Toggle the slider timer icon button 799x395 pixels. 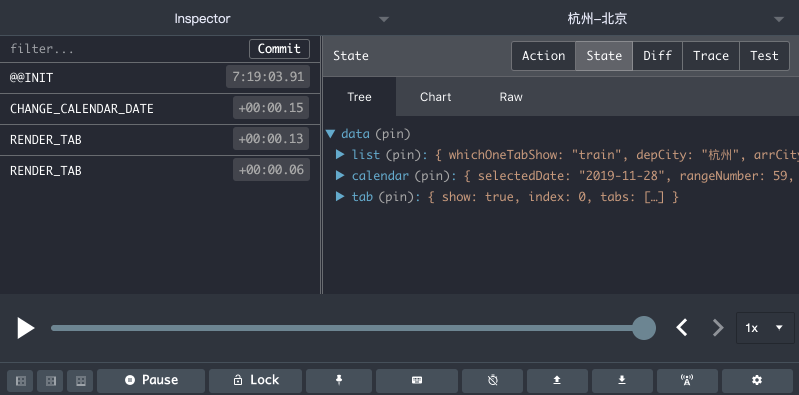(x=492, y=381)
